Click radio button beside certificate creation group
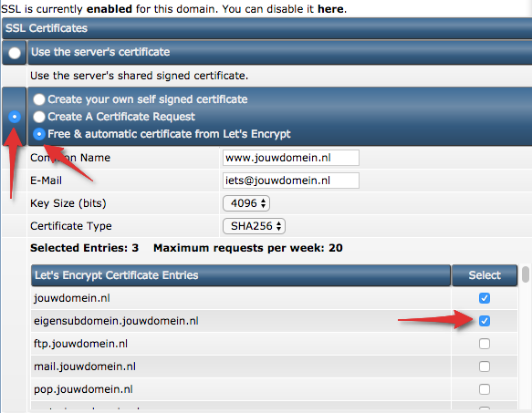Screen dimensions: 532x413 15,117
